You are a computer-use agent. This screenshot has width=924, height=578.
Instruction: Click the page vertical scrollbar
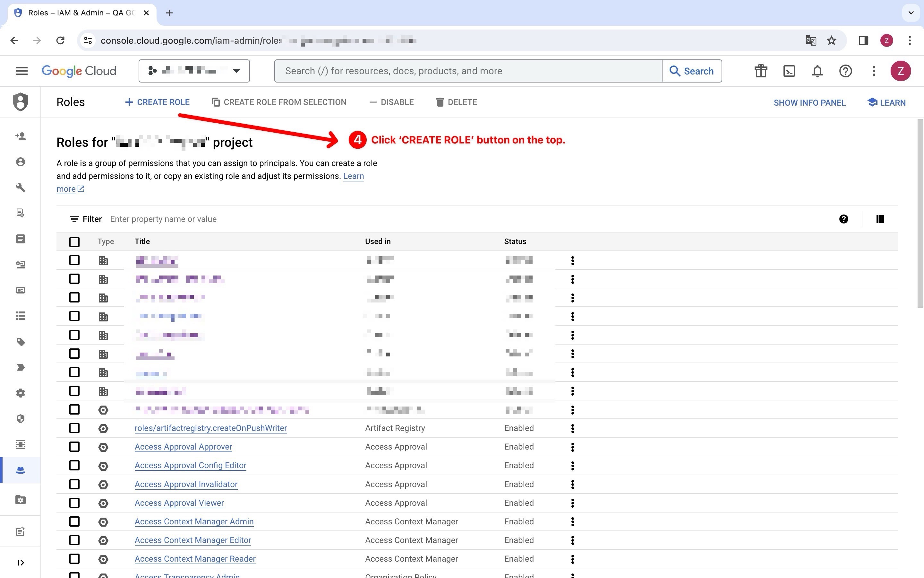(920, 213)
